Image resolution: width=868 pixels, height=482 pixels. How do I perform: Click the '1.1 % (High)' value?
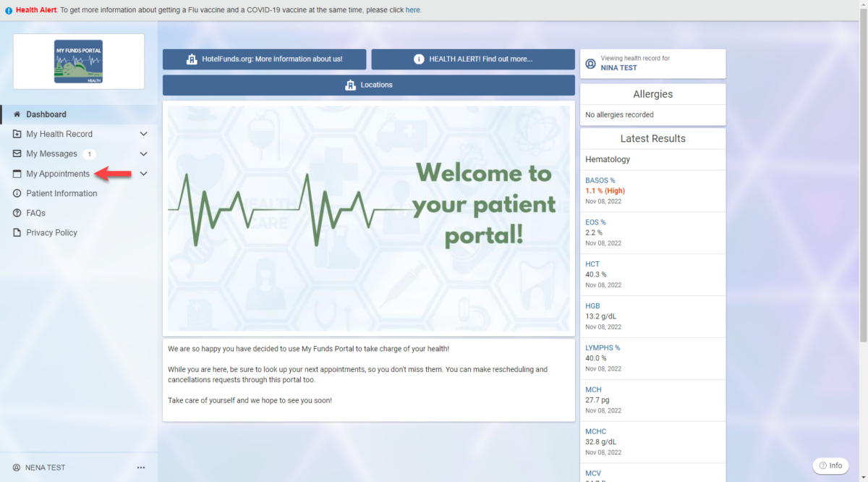click(605, 190)
